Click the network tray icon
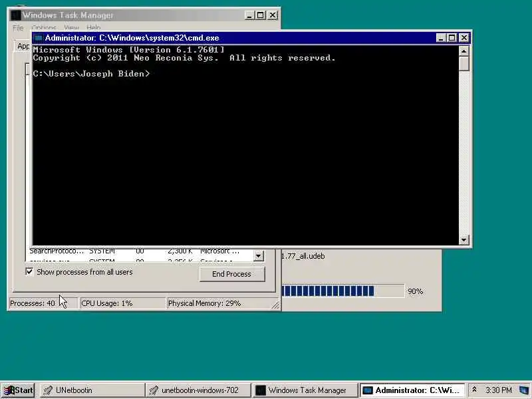The image size is (532, 399). 524,390
